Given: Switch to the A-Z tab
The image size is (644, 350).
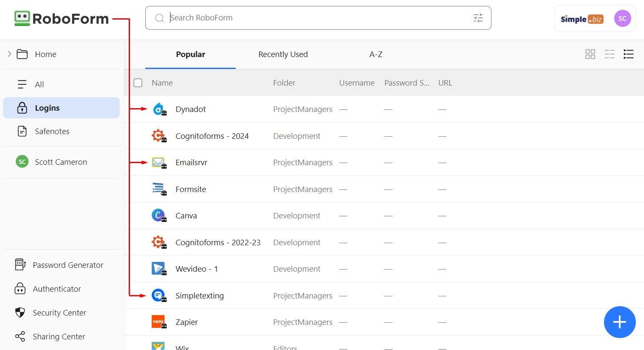Looking at the screenshot, I should tap(376, 55).
